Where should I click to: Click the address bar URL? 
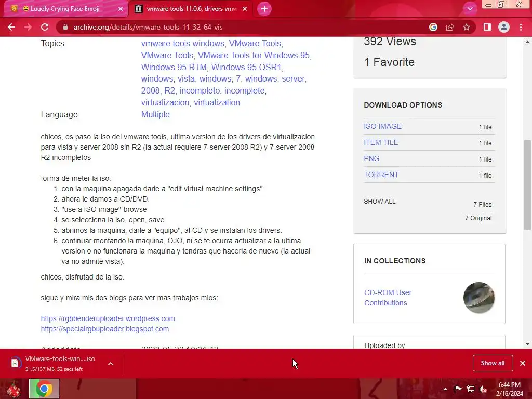[x=148, y=27]
